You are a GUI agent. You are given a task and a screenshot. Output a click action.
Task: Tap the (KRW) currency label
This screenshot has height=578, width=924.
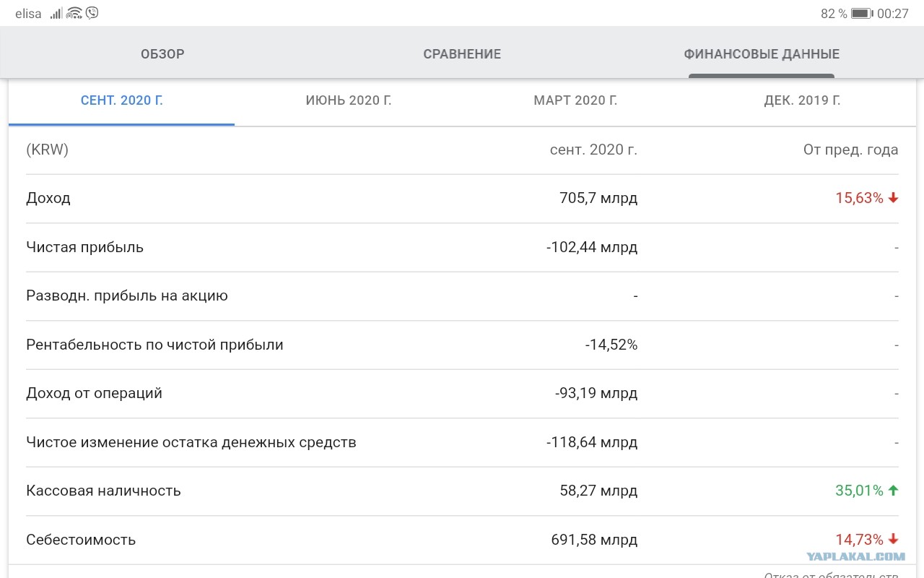point(48,150)
